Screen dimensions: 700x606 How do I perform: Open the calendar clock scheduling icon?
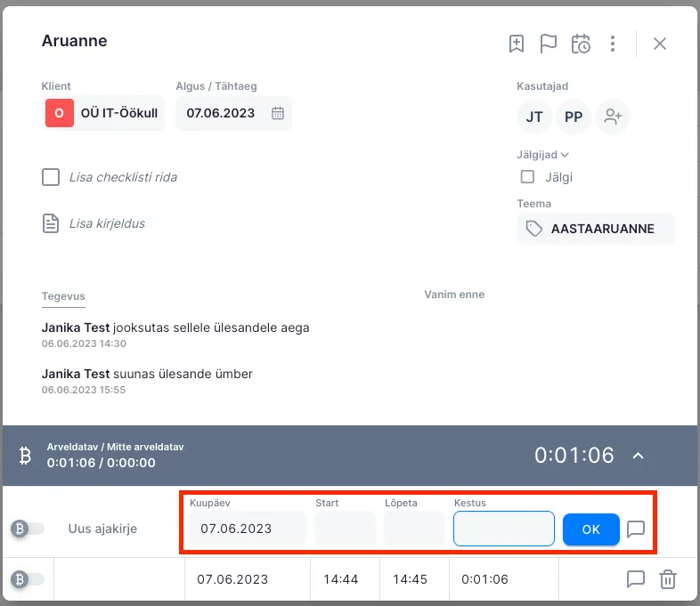(x=581, y=44)
